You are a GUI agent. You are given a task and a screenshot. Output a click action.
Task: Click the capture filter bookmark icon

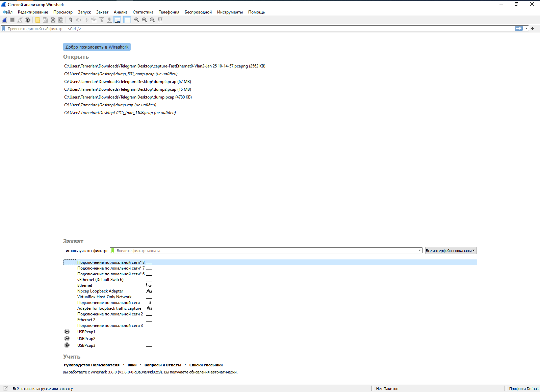tap(113, 251)
